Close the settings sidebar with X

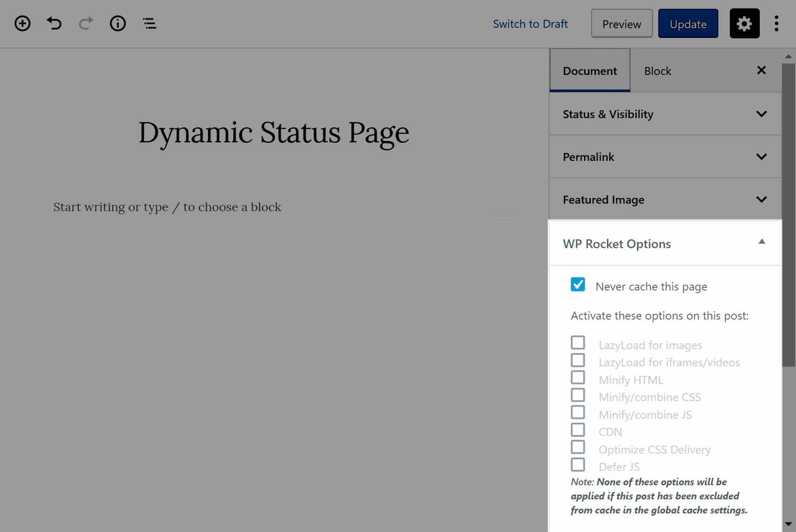coord(761,70)
